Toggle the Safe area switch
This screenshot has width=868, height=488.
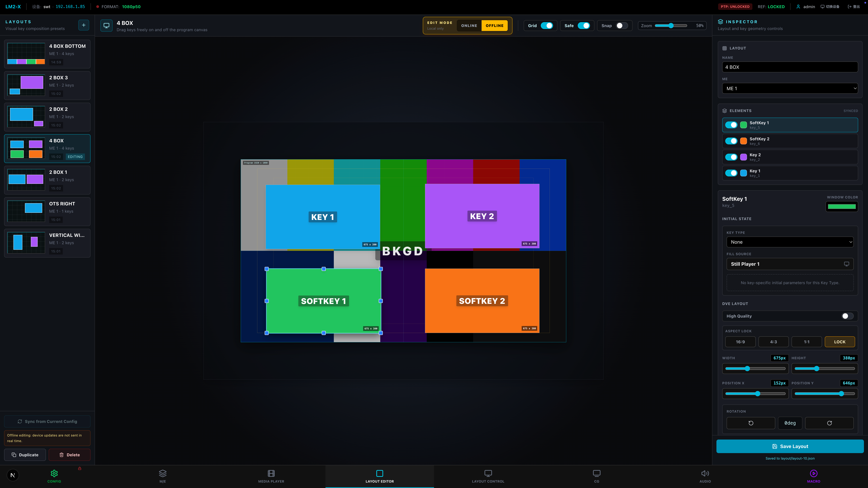pyautogui.click(x=584, y=26)
